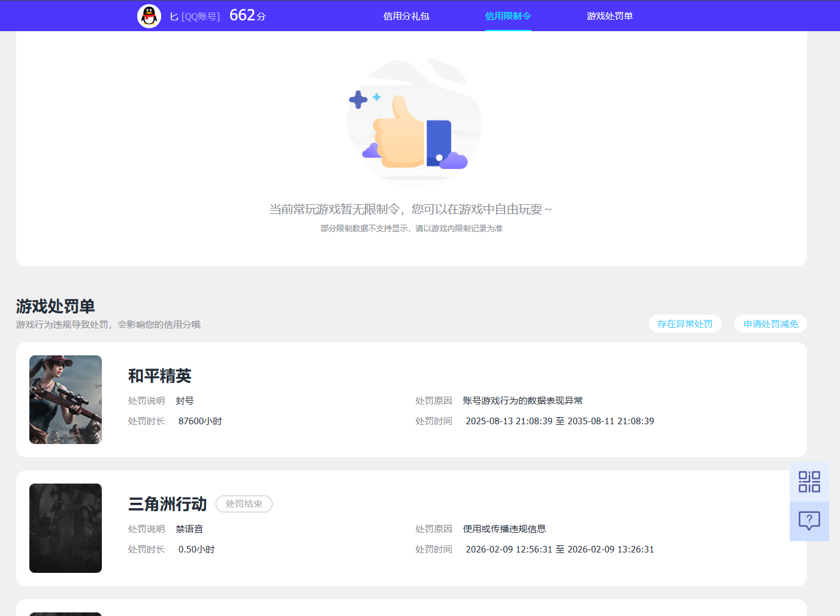Click the 申请处罚减免 button
This screenshot has width=840, height=616.
[770, 324]
